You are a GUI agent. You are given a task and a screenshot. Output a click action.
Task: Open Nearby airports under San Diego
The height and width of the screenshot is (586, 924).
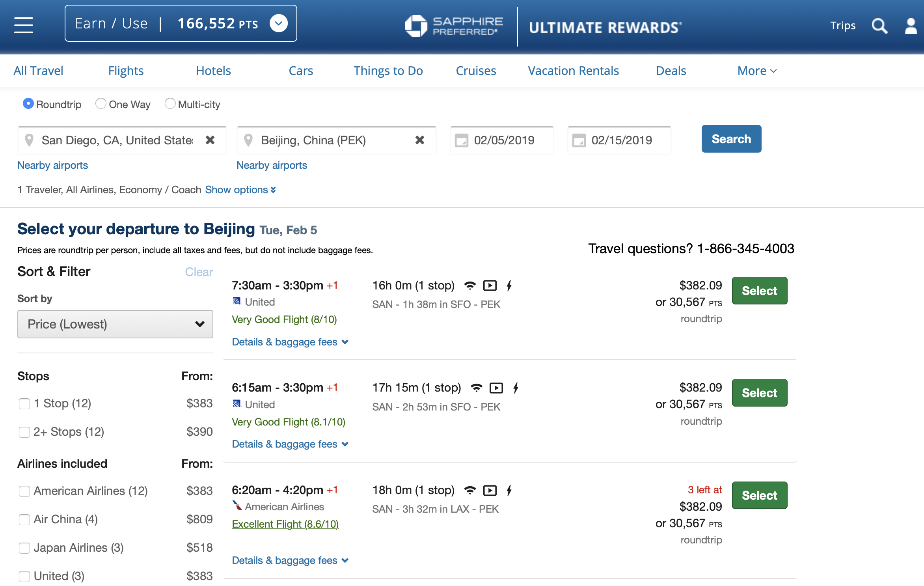(x=52, y=165)
